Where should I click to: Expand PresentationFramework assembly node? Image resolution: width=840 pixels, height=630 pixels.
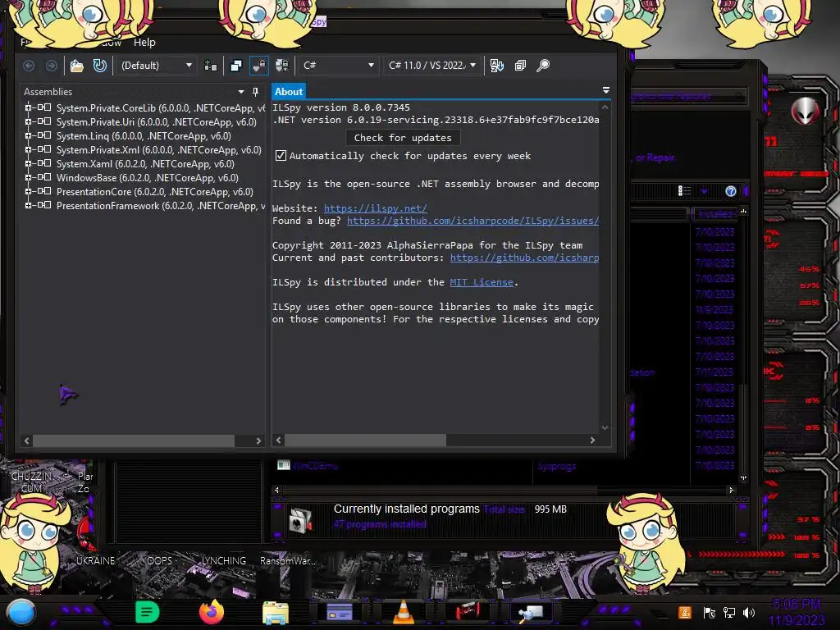pyautogui.click(x=28, y=205)
